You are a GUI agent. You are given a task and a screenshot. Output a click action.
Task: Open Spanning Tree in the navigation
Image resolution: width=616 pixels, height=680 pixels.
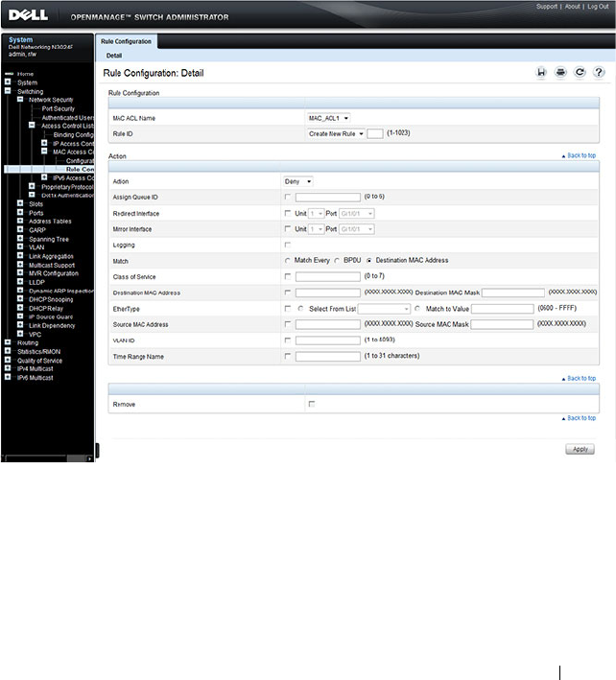(x=49, y=240)
